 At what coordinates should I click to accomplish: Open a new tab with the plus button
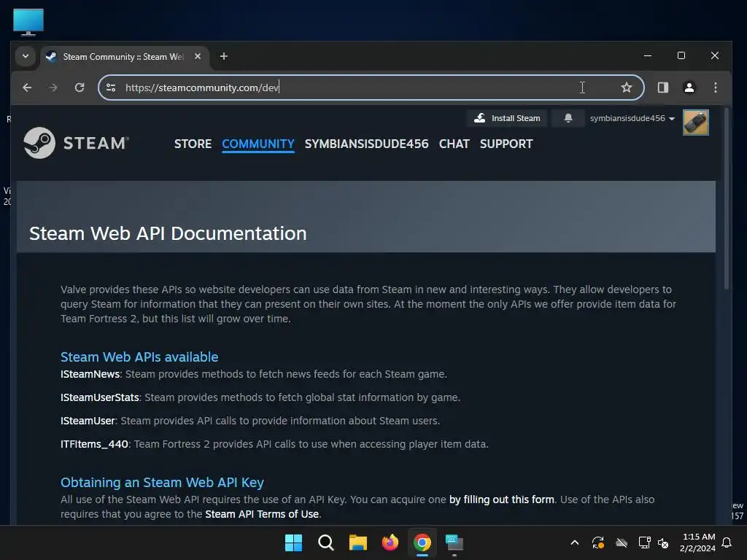click(223, 57)
